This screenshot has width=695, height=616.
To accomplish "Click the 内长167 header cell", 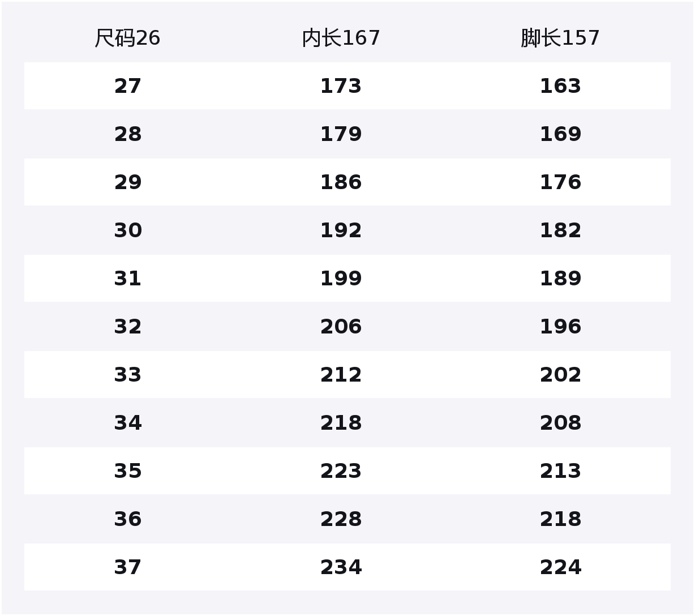I will (x=341, y=38).
